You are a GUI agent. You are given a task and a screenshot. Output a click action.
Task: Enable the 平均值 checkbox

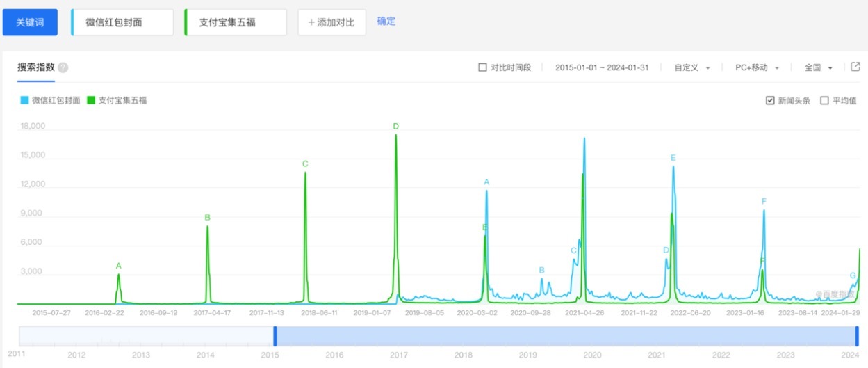(x=825, y=100)
